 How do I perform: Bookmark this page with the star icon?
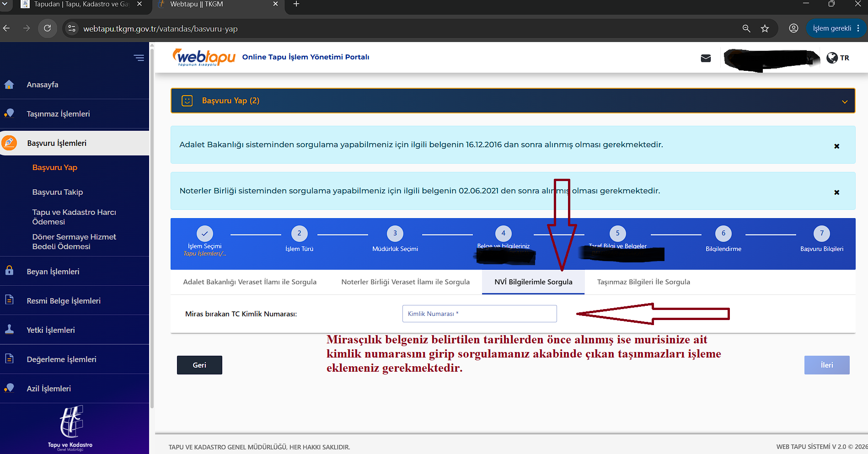(x=765, y=28)
